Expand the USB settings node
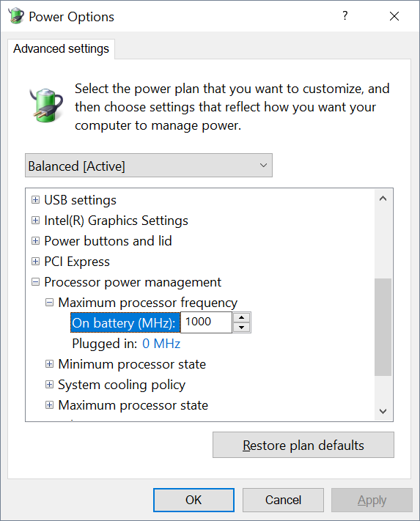Screen dimensions: 420x521 click(x=35, y=200)
